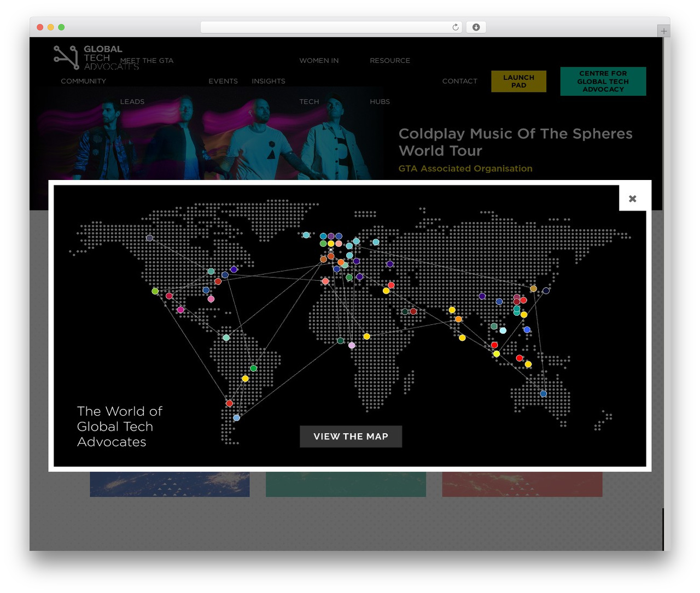Select the blue map marker in Australia

point(543,393)
